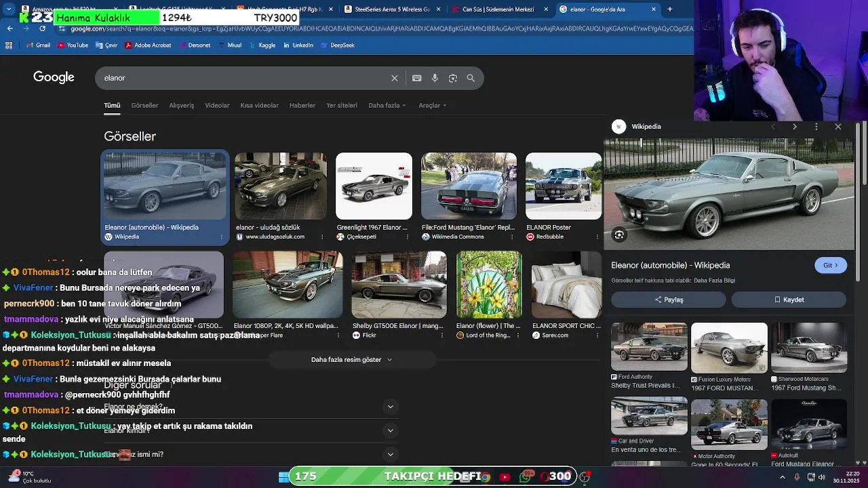868x488 pixels.
Task: Expand the 'isim mi?' question chevron
Action: point(390,455)
